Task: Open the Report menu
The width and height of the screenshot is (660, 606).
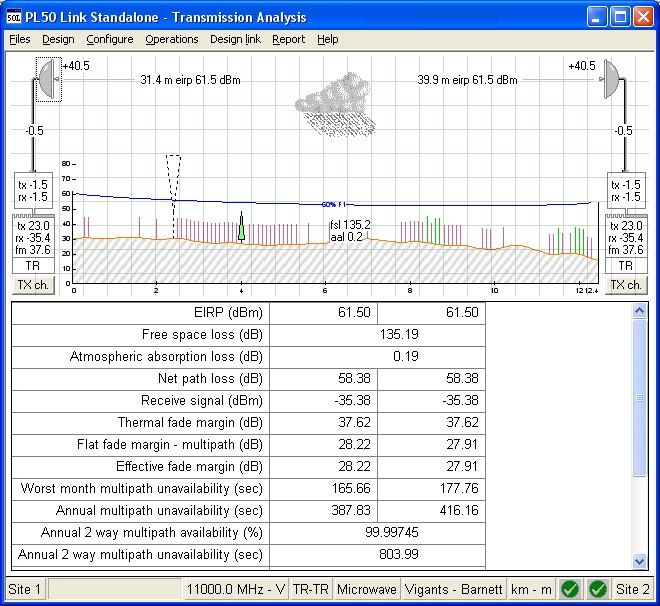Action: coord(288,40)
